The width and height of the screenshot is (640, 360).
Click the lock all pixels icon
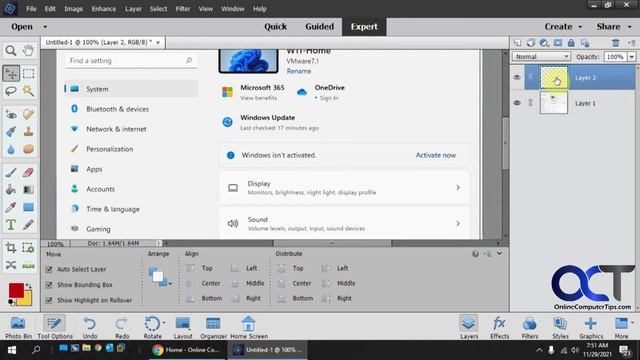click(571, 43)
